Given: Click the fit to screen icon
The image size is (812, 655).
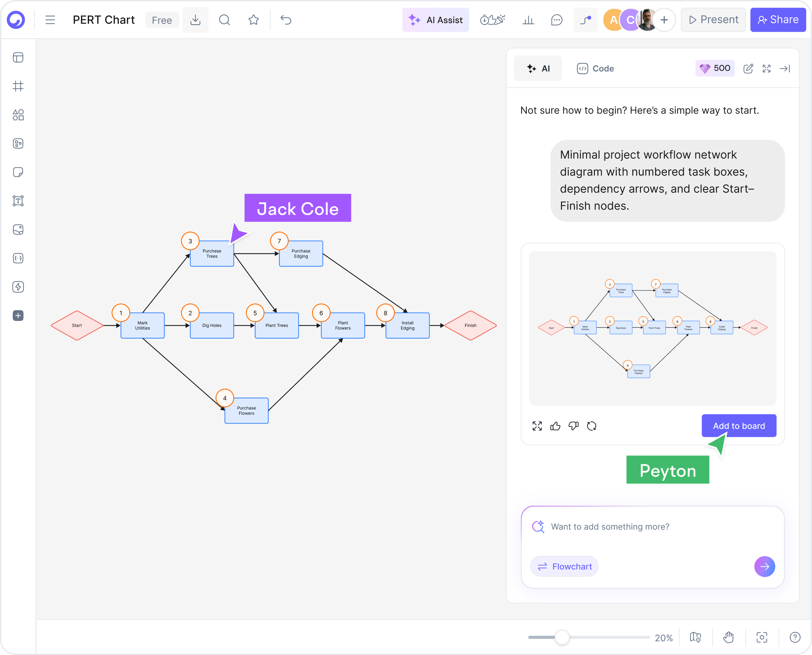Looking at the screenshot, I should 762,637.
